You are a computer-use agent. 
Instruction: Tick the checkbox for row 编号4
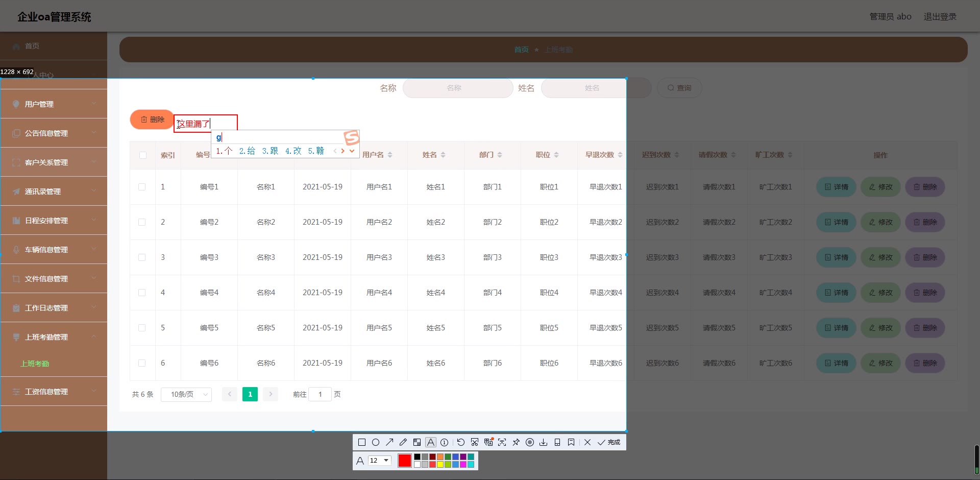pyautogui.click(x=142, y=293)
